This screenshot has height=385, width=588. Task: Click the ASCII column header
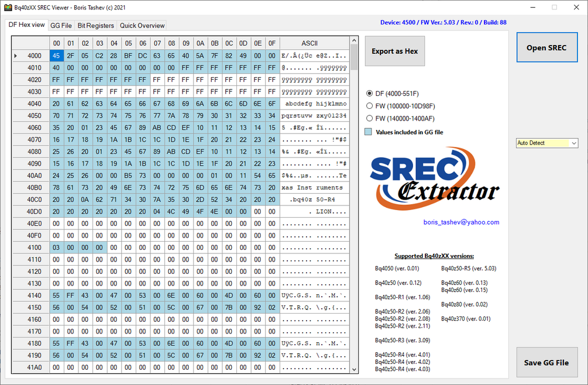click(310, 43)
